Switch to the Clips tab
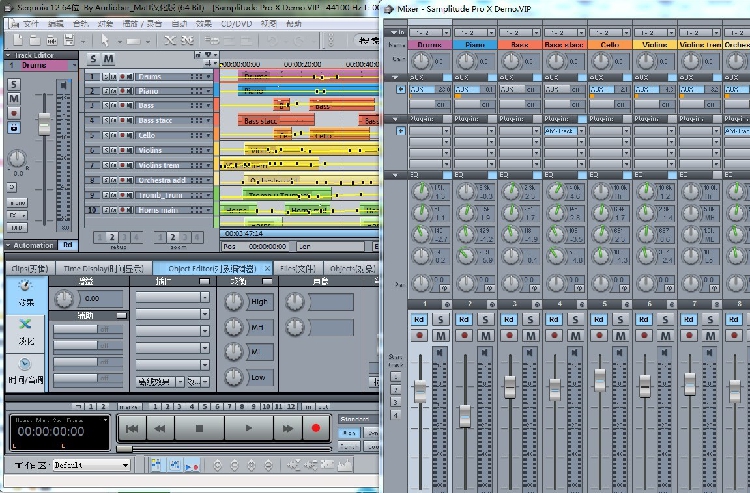750x493 pixels. tap(30, 269)
